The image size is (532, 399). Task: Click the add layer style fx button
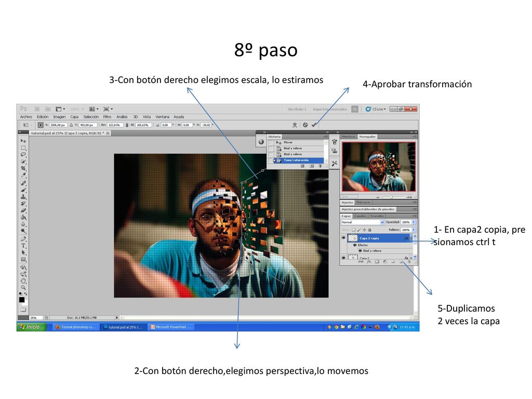pos(369,262)
